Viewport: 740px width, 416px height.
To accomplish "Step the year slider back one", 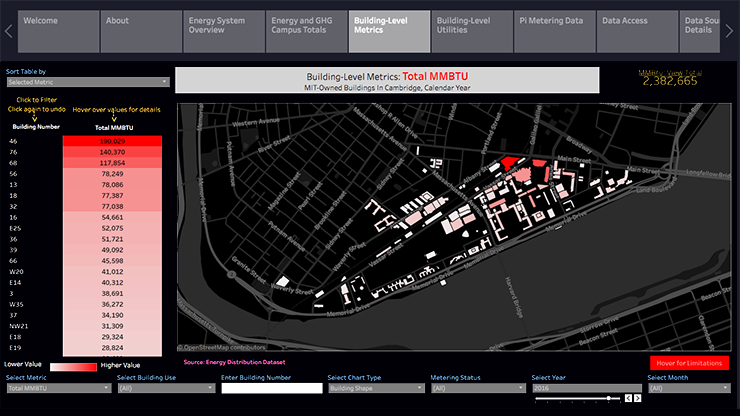I will (x=627, y=398).
